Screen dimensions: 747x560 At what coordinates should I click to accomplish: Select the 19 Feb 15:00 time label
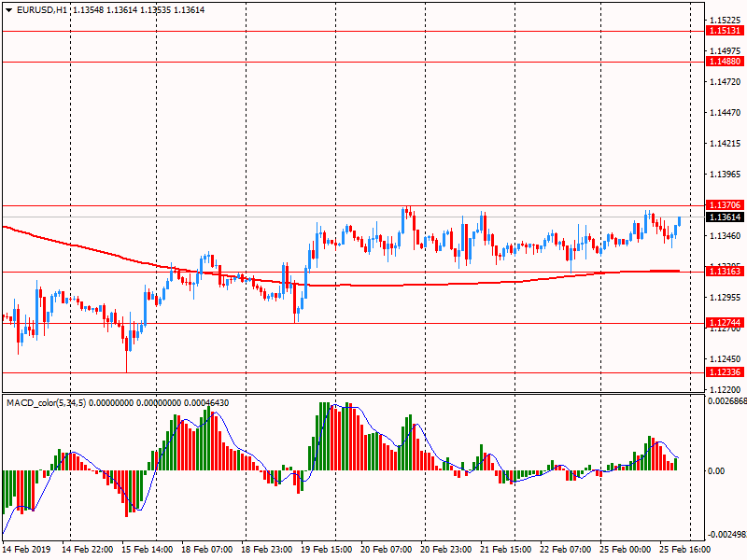pyautogui.click(x=327, y=551)
